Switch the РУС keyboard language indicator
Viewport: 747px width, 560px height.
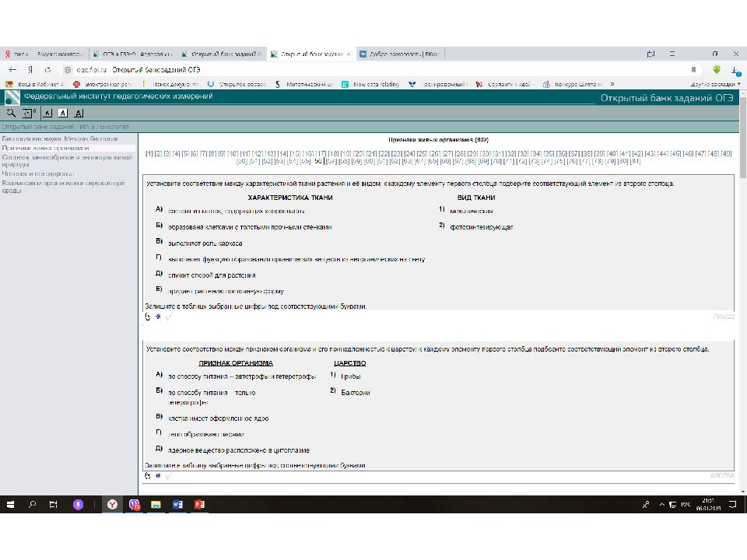click(686, 504)
